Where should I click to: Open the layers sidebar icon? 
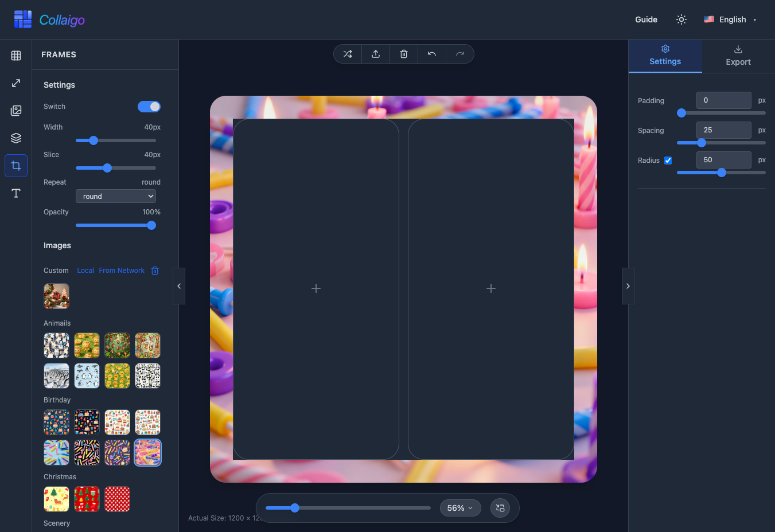coord(16,138)
